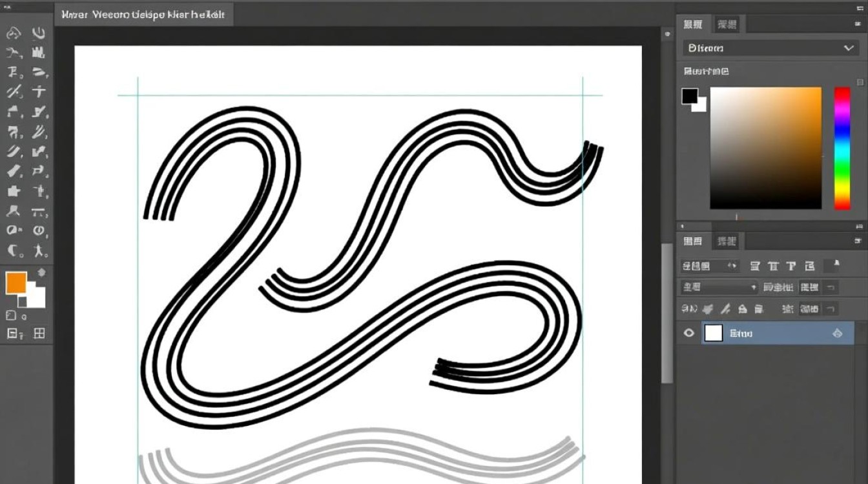Screen dimensions: 868x484
Task: Select the tool at the toolbox's top-right
Action: point(39,33)
